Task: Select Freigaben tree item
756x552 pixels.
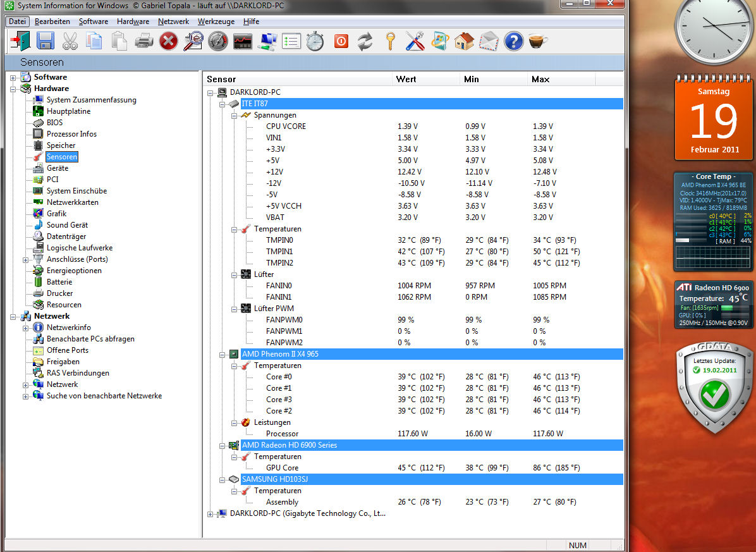Action: (63, 362)
